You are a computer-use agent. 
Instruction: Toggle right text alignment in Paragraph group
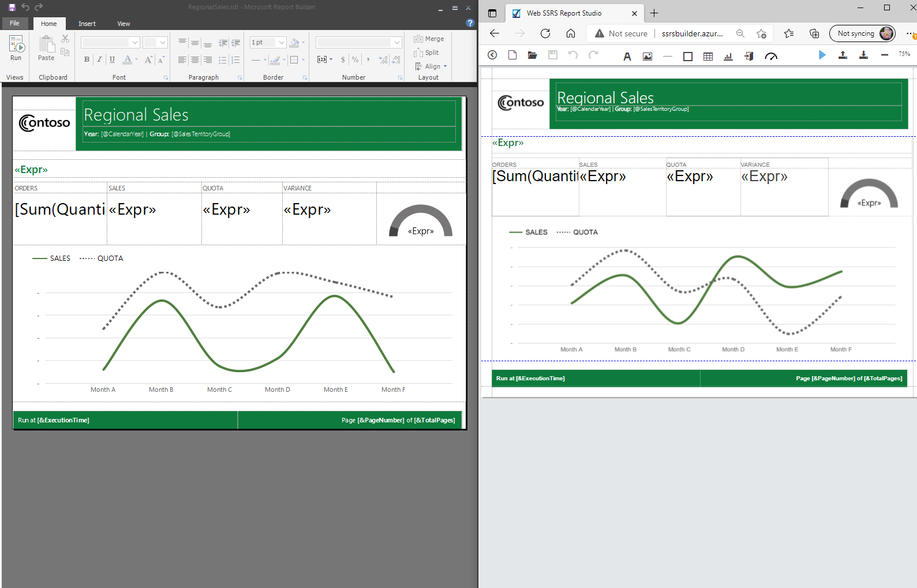pyautogui.click(x=208, y=59)
